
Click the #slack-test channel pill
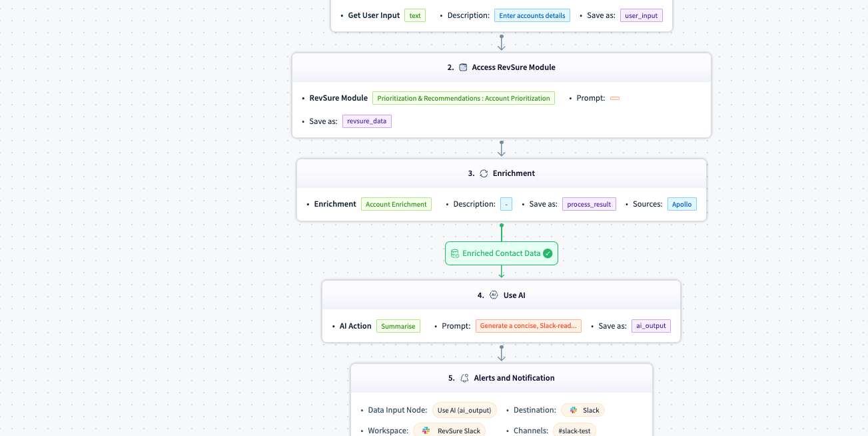574,431
